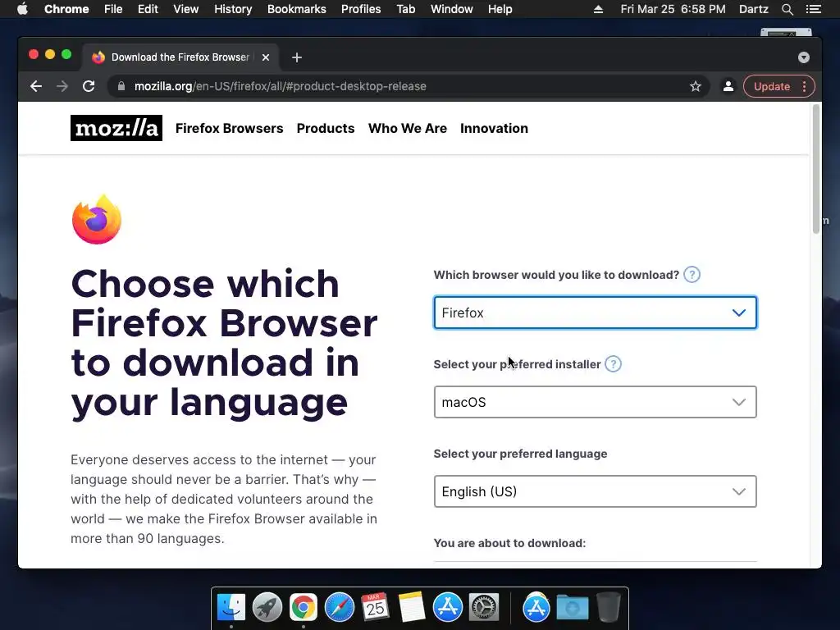Open Calendar from the Dock

[375, 607]
